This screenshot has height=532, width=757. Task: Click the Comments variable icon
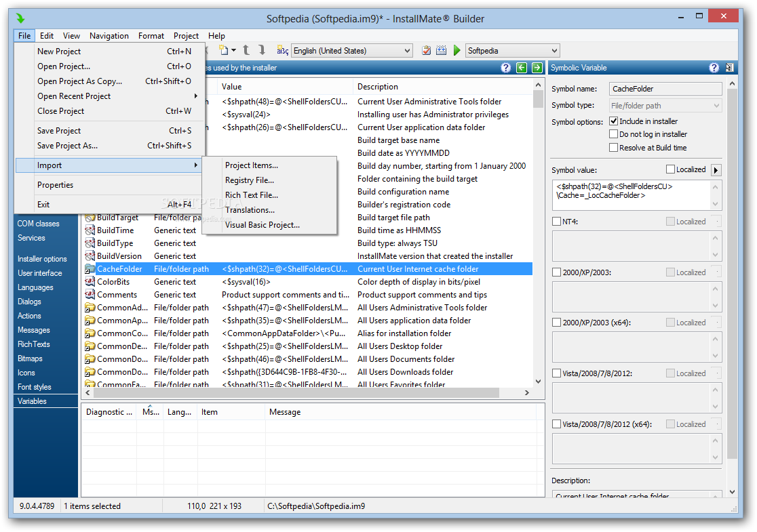point(90,295)
